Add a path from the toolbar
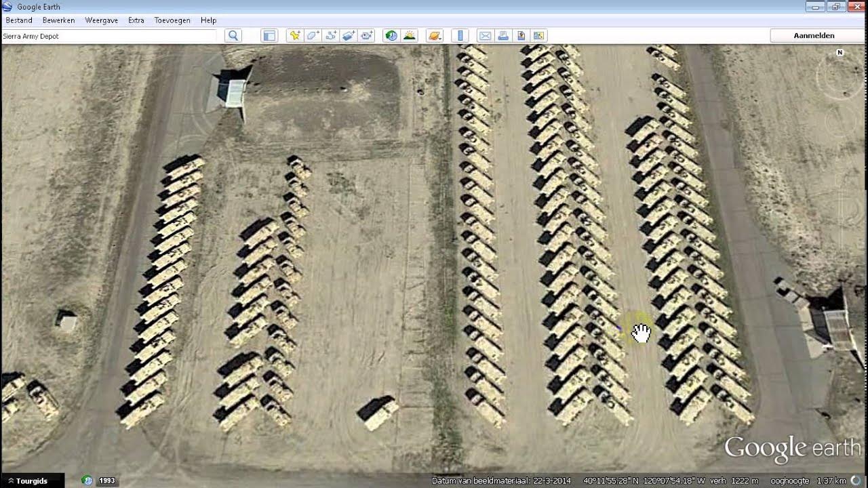Viewport: 868px width, 488px height. pos(331,36)
